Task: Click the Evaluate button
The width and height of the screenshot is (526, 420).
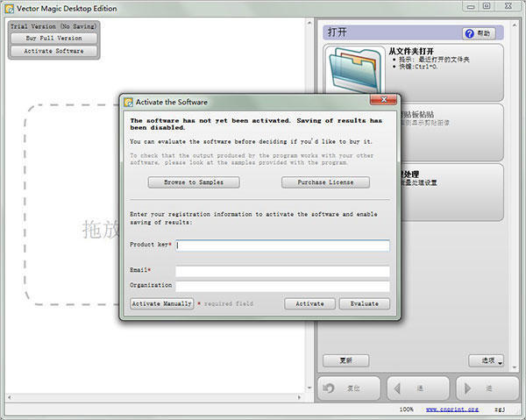Action: 365,303
